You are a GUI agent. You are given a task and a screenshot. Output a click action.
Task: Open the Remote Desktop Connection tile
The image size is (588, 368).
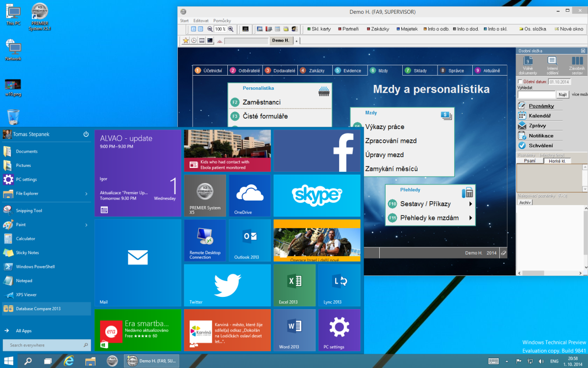[x=205, y=240]
